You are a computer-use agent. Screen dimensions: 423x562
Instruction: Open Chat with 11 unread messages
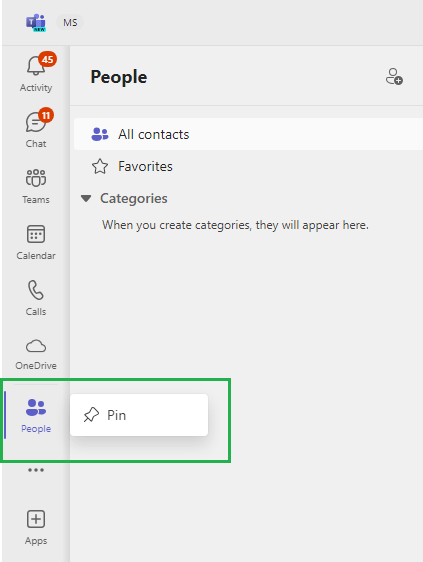[36, 129]
